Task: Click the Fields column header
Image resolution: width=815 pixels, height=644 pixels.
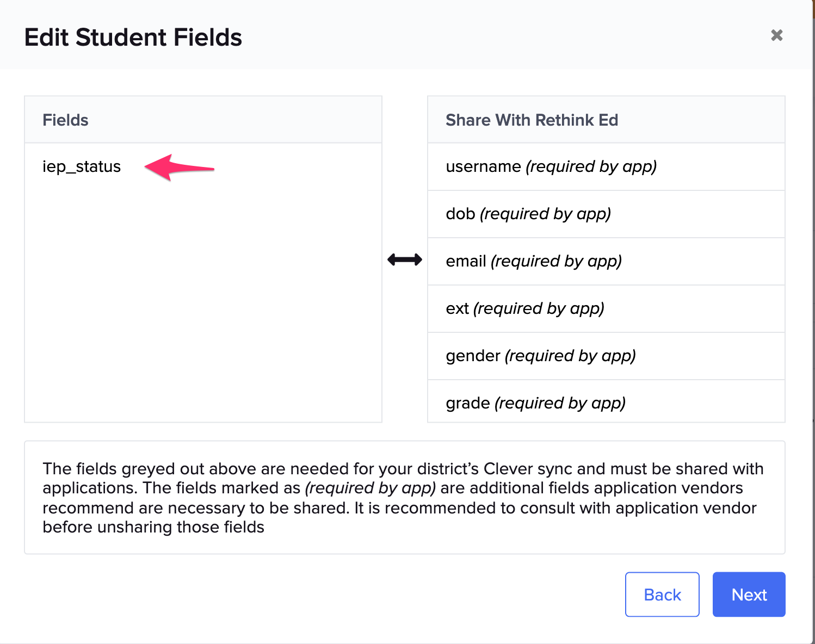Action: click(x=65, y=120)
